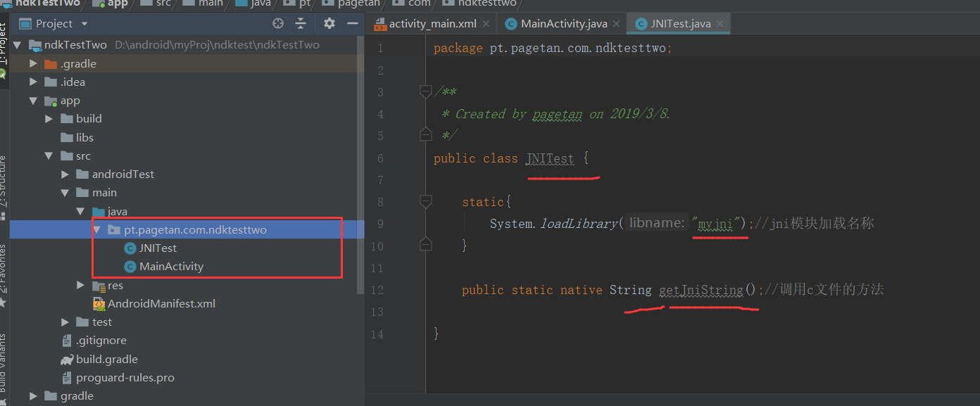Collapse the main folder arrow
980x406 pixels.
point(65,193)
